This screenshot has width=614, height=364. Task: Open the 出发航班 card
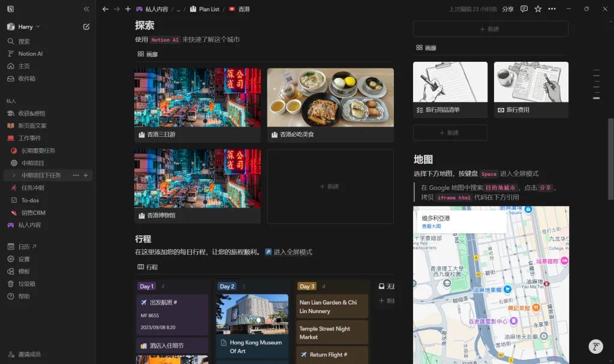172,314
